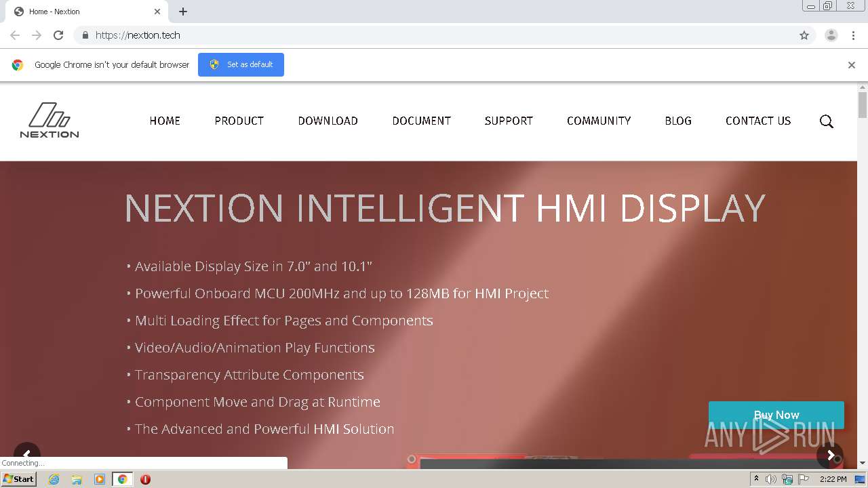Click the NEXTION INTELLIGENT HMI DISPLAY heading
Screen dimensions: 868x488
click(445, 208)
